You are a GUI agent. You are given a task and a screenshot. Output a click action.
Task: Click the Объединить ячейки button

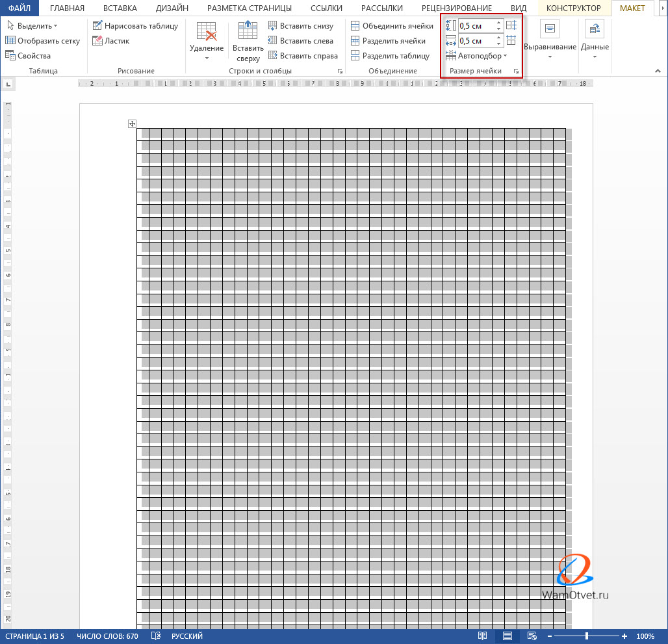pyautogui.click(x=392, y=26)
